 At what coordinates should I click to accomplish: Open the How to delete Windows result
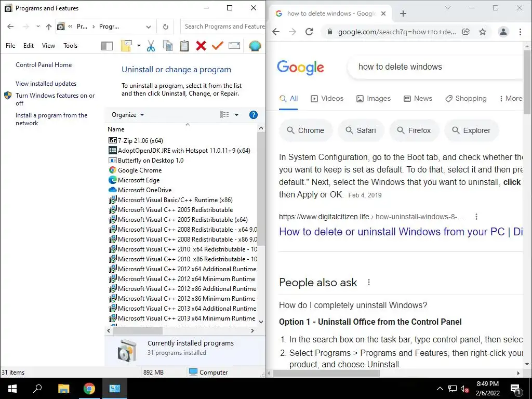(x=401, y=232)
